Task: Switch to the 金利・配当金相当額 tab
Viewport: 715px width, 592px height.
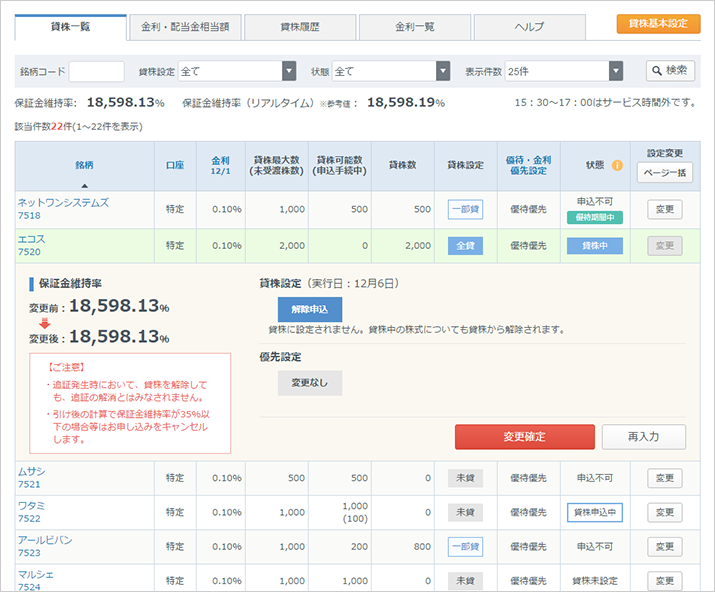Action: (x=185, y=26)
